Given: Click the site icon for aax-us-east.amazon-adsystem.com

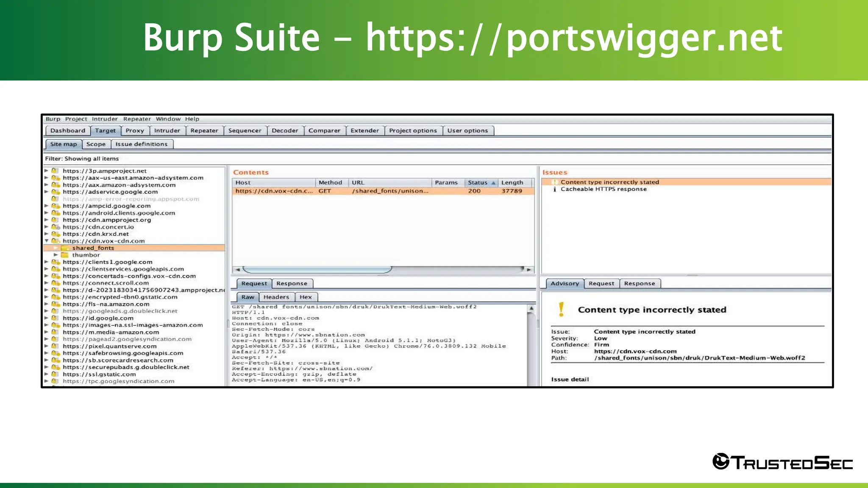Looking at the screenshot, I should point(55,178).
